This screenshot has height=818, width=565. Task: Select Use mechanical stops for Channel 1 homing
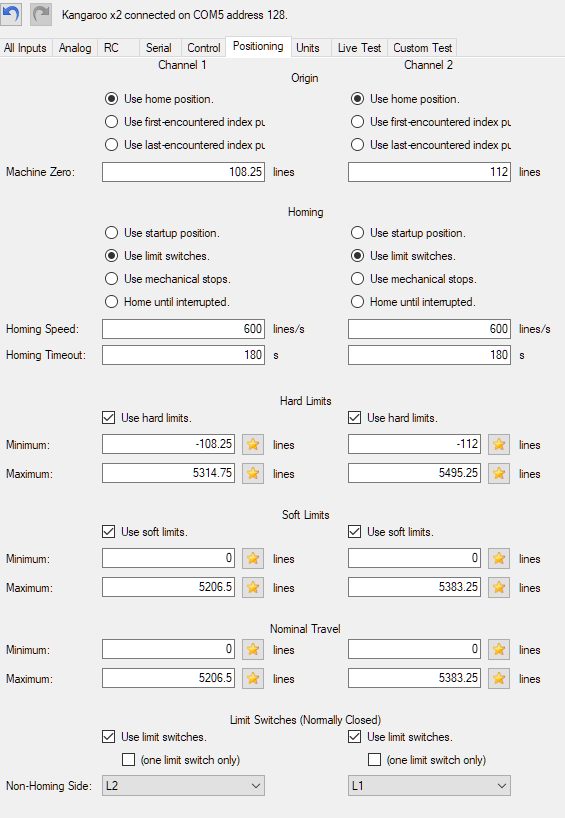coord(112,279)
